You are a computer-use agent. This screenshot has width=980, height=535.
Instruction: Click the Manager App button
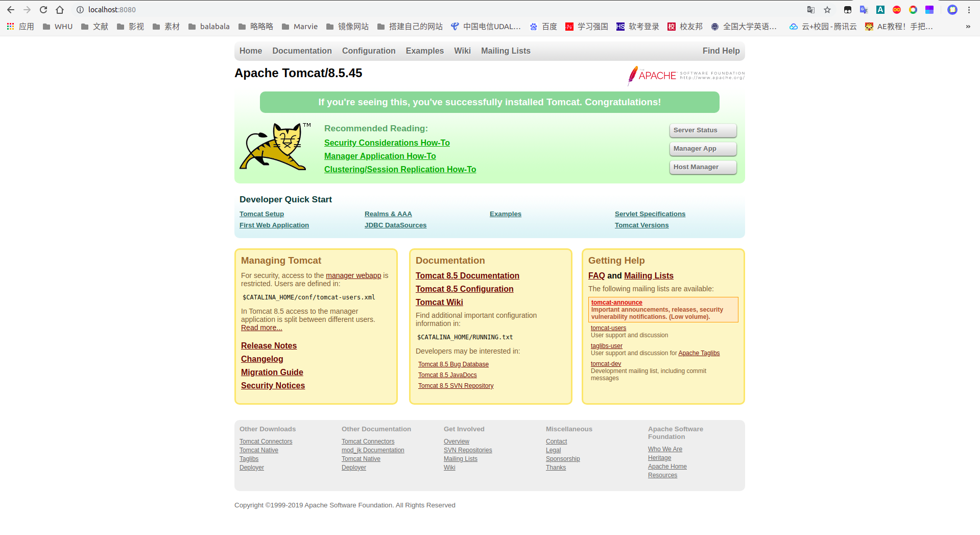[703, 149]
